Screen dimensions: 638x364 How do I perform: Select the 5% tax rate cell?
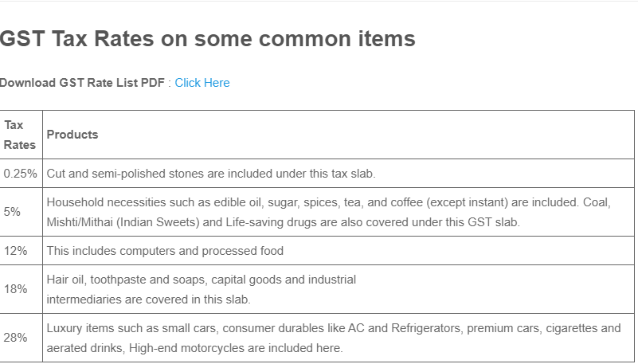click(12, 212)
